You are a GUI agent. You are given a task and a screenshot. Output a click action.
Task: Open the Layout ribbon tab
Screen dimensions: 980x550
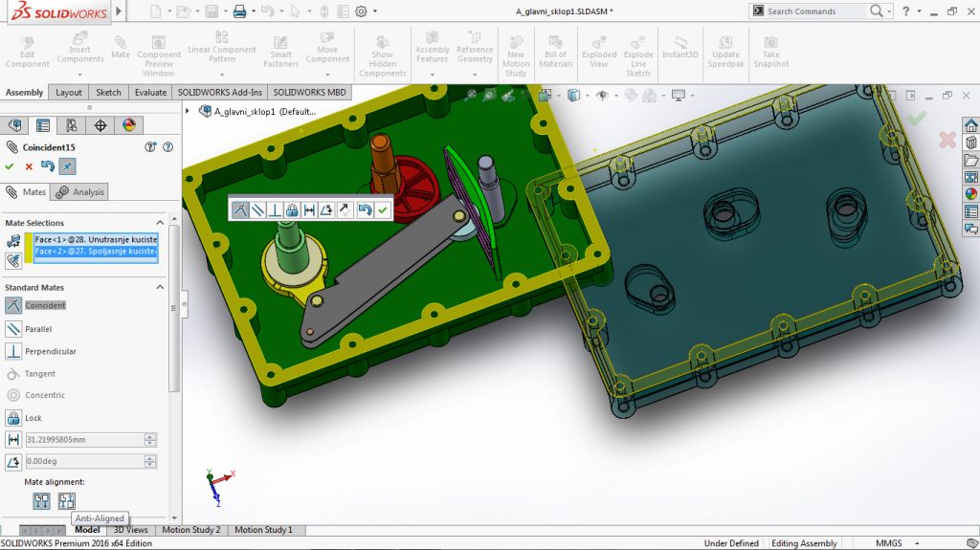pos(69,93)
